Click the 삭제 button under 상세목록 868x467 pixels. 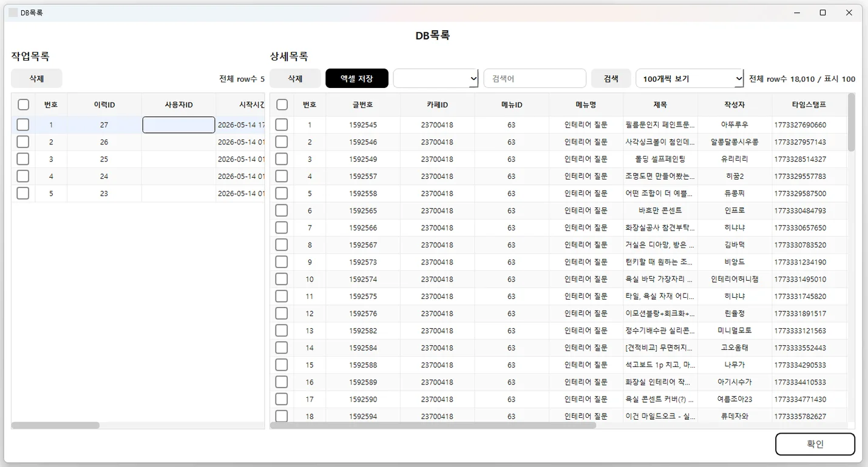click(x=295, y=78)
